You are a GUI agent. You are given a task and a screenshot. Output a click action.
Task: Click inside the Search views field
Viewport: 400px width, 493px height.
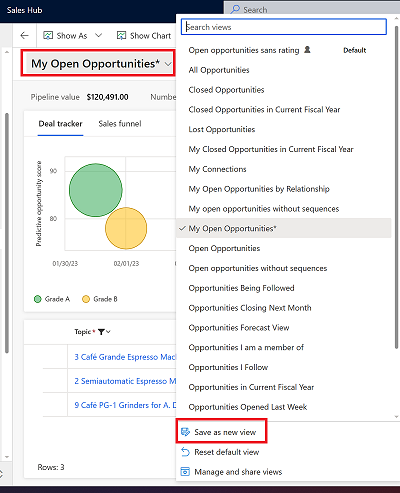pyautogui.click(x=284, y=27)
